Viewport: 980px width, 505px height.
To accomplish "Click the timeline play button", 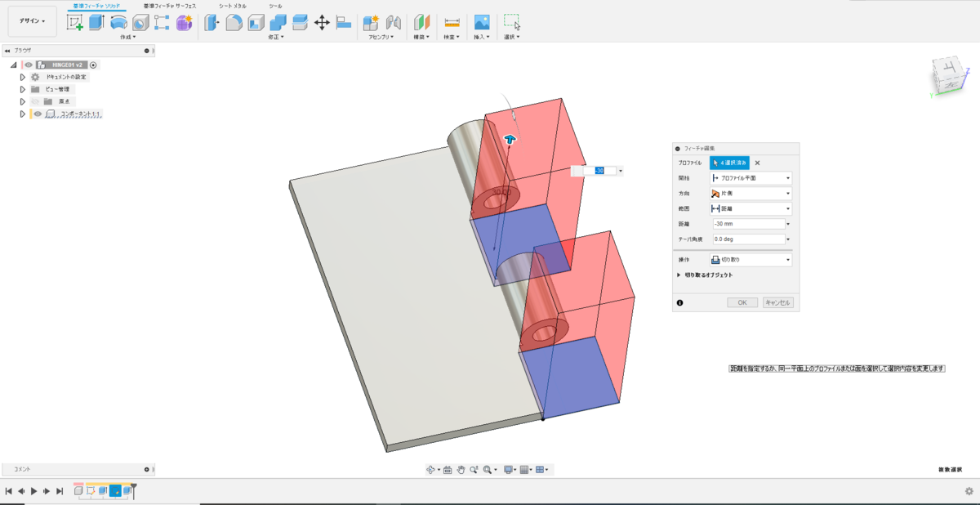I will (x=33, y=491).
